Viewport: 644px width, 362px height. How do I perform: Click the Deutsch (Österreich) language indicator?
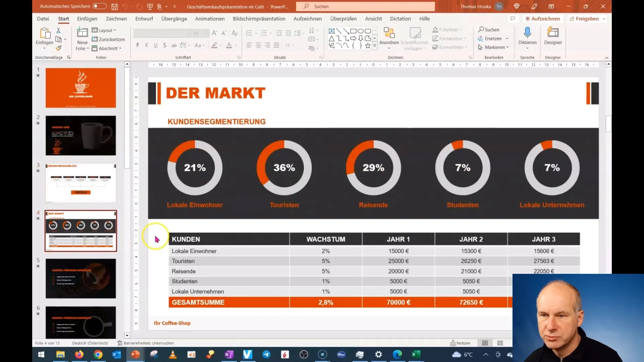(x=90, y=343)
